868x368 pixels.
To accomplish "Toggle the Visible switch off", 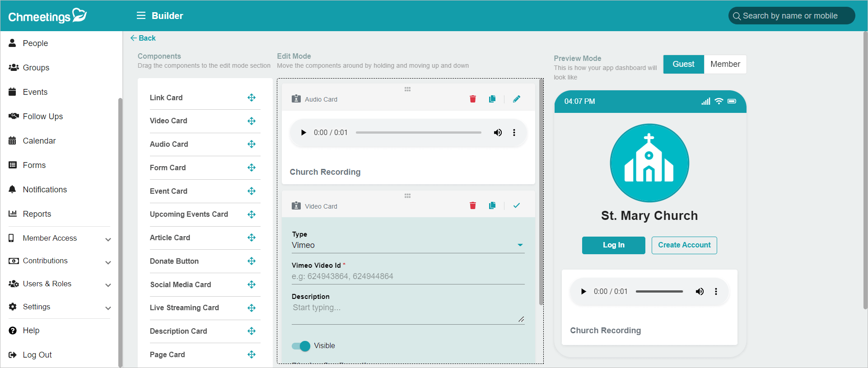I will tap(301, 346).
